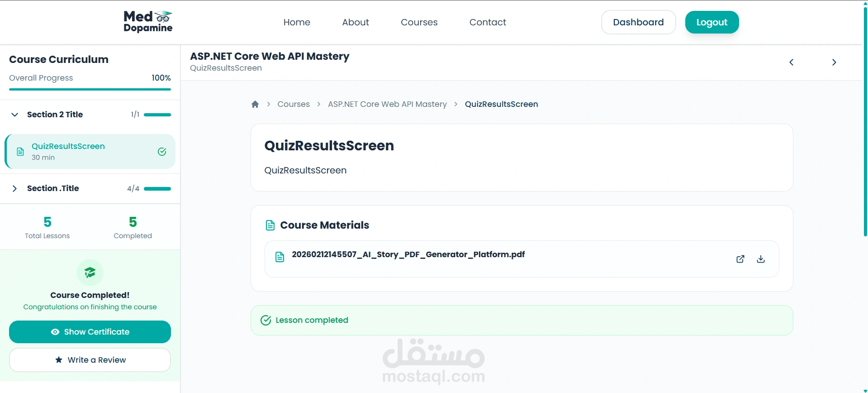Open the Home nav item
Screen dimensions: 868x393
297,22
